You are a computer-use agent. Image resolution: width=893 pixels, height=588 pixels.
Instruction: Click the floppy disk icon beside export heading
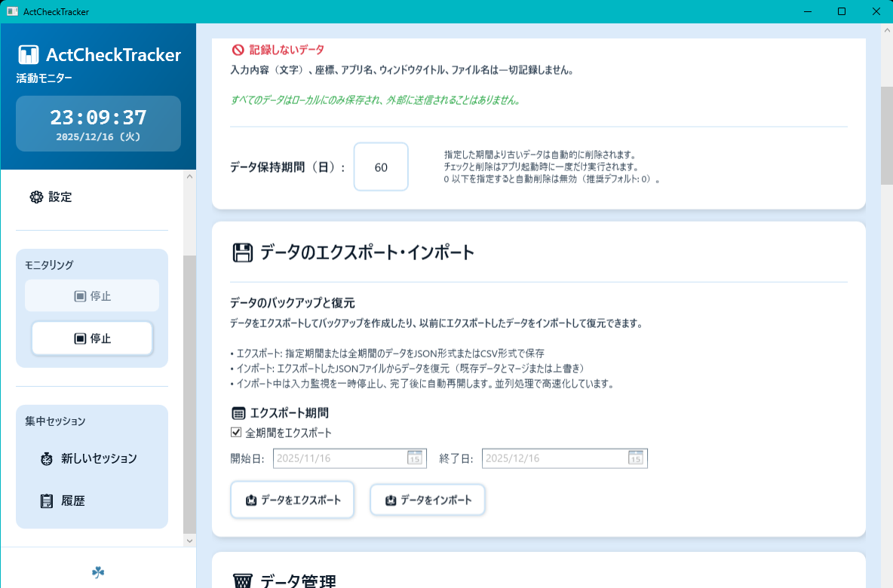click(242, 253)
